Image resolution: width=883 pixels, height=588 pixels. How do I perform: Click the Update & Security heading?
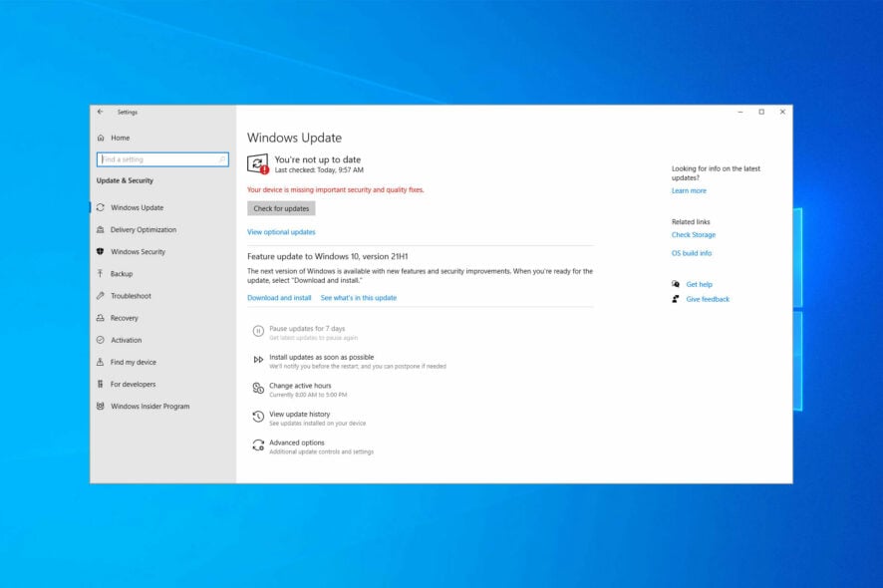click(x=125, y=180)
